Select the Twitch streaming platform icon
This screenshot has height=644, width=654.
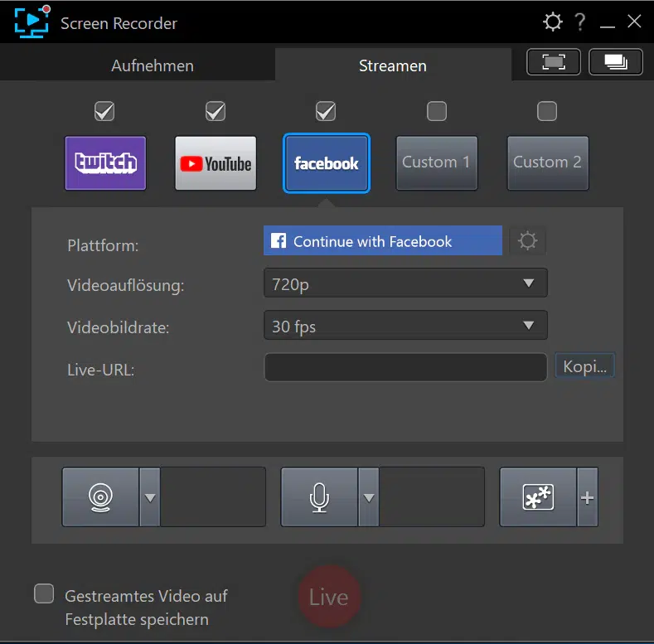click(x=105, y=163)
